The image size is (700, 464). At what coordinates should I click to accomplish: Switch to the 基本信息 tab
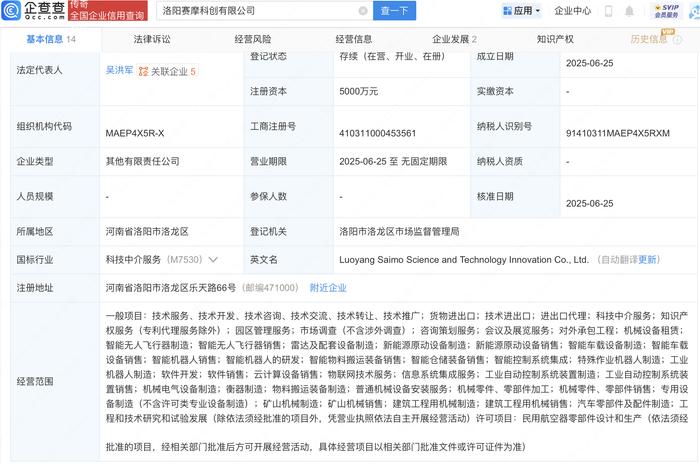pyautogui.click(x=50, y=39)
